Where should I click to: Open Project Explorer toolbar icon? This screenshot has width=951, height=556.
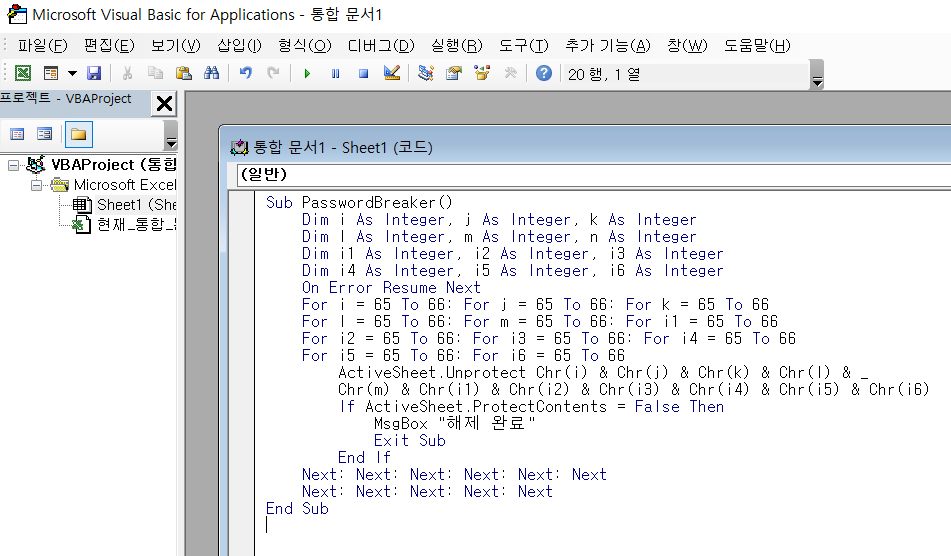(x=426, y=73)
